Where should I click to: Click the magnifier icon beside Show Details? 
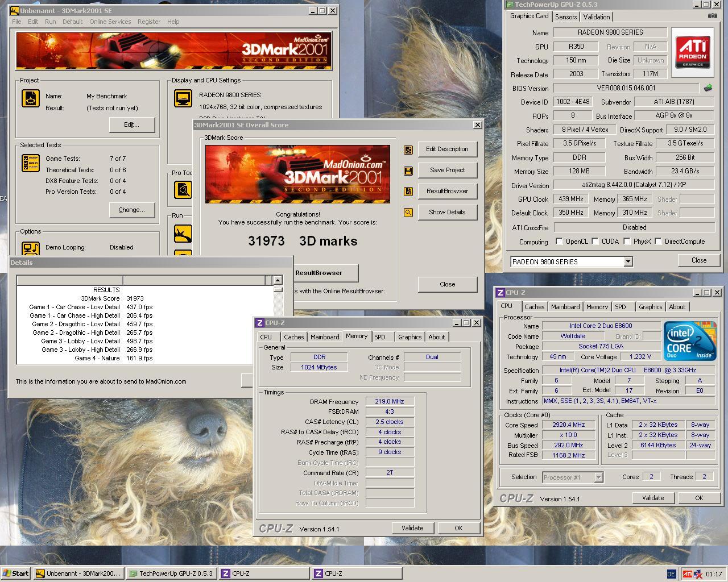[x=408, y=213]
